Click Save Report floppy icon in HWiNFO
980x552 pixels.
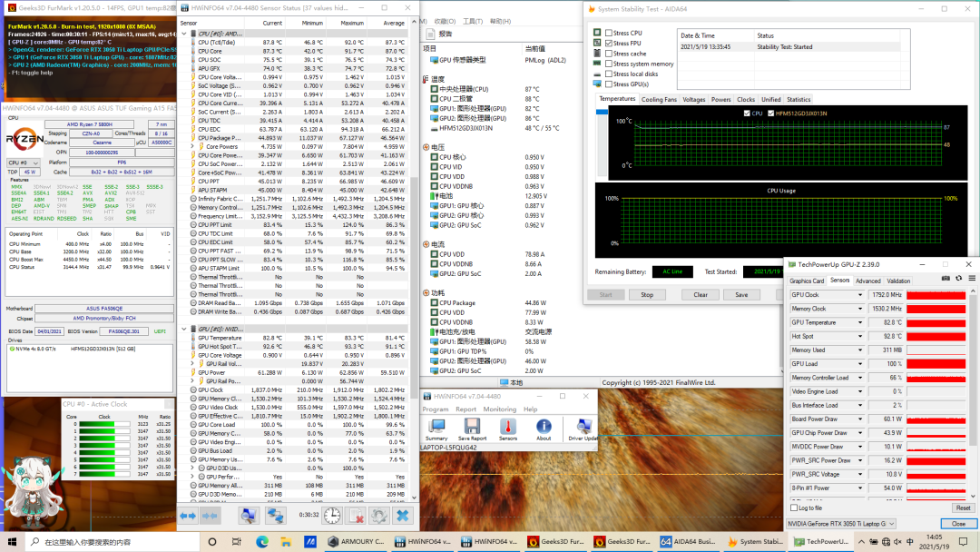[472, 429]
